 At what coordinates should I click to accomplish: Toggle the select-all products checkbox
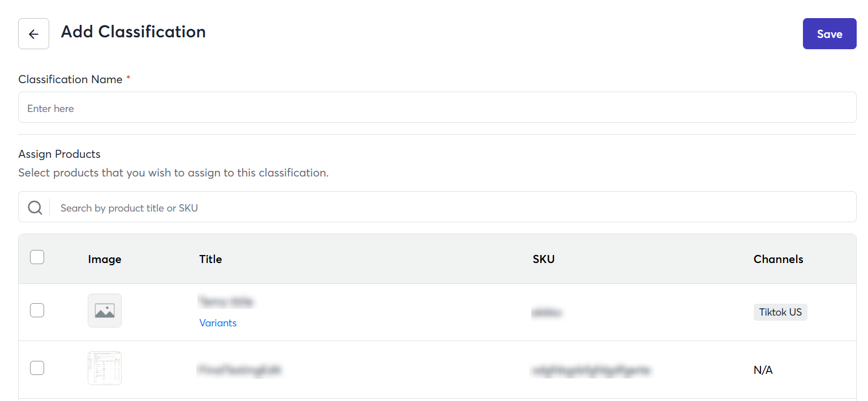(x=37, y=257)
